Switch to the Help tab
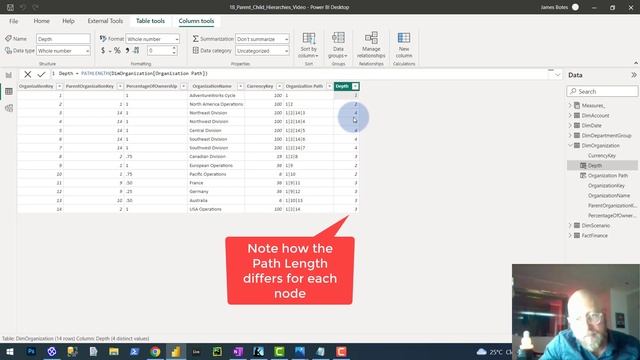This screenshot has width=640, height=360. pyautogui.click(x=68, y=21)
